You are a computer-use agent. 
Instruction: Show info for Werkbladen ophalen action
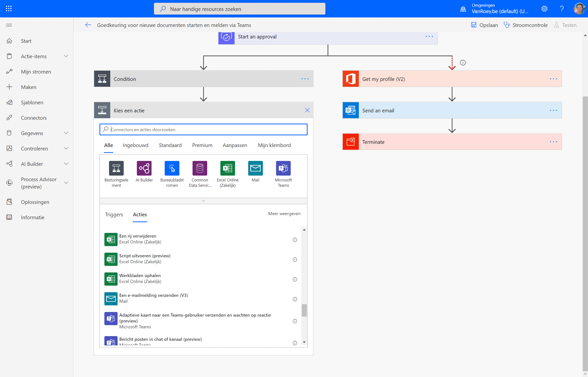click(x=295, y=279)
